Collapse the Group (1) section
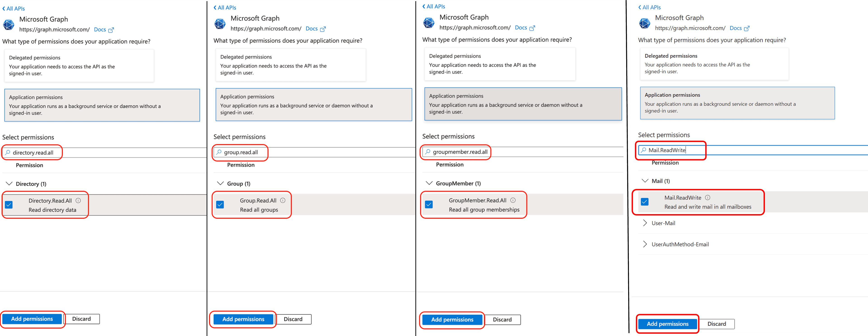Image resolution: width=868 pixels, height=336 pixels. pyautogui.click(x=220, y=183)
